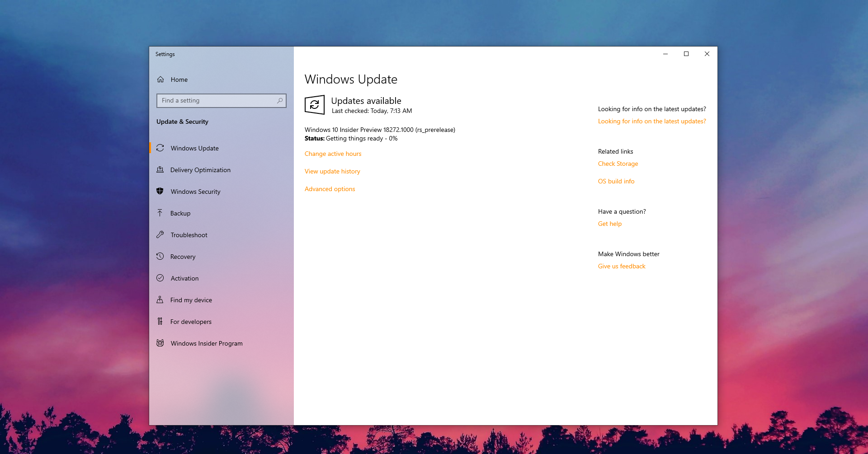Click Make Windows better heading
The width and height of the screenshot is (868, 454).
click(x=628, y=254)
